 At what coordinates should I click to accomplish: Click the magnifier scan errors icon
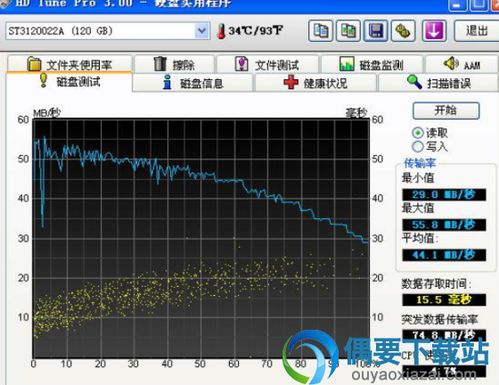pyautogui.click(x=414, y=82)
